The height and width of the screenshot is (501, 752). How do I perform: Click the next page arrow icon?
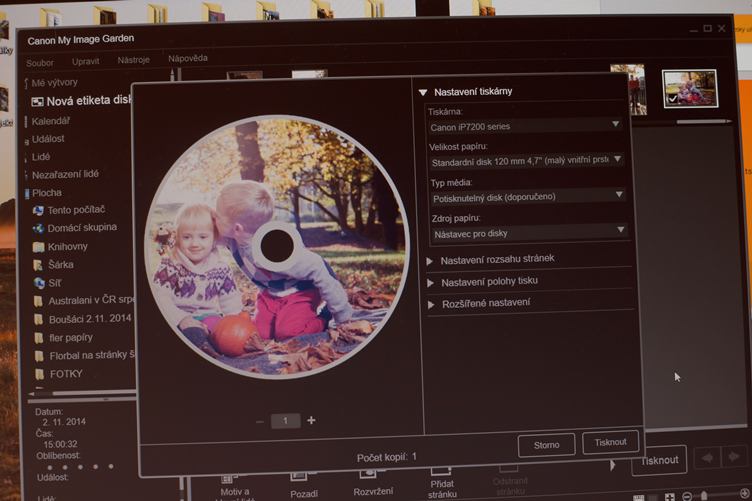[x=734, y=456]
